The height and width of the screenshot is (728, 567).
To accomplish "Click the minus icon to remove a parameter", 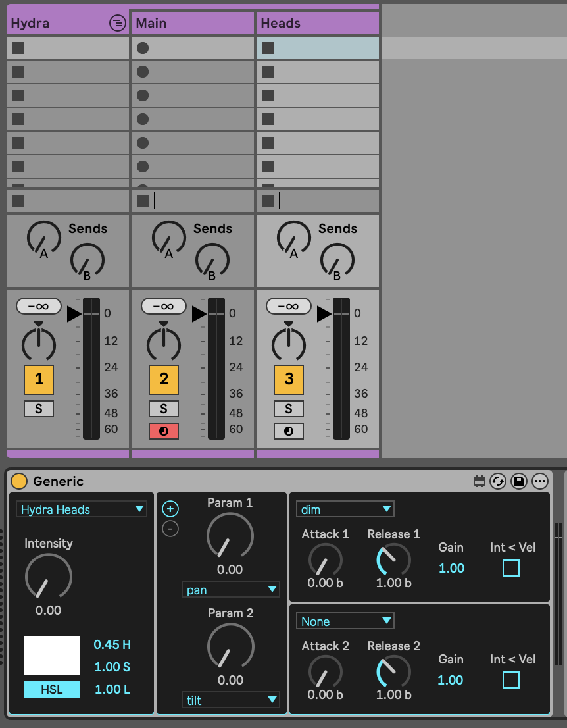I will pos(170,529).
